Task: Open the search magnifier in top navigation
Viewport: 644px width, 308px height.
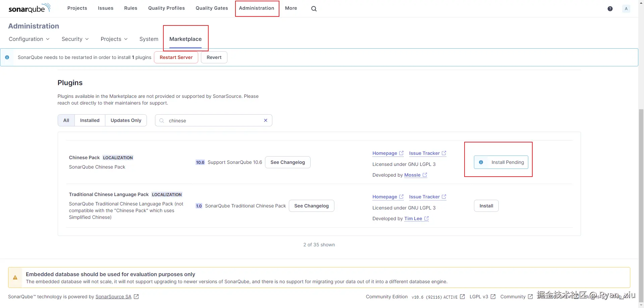Action: point(314,9)
